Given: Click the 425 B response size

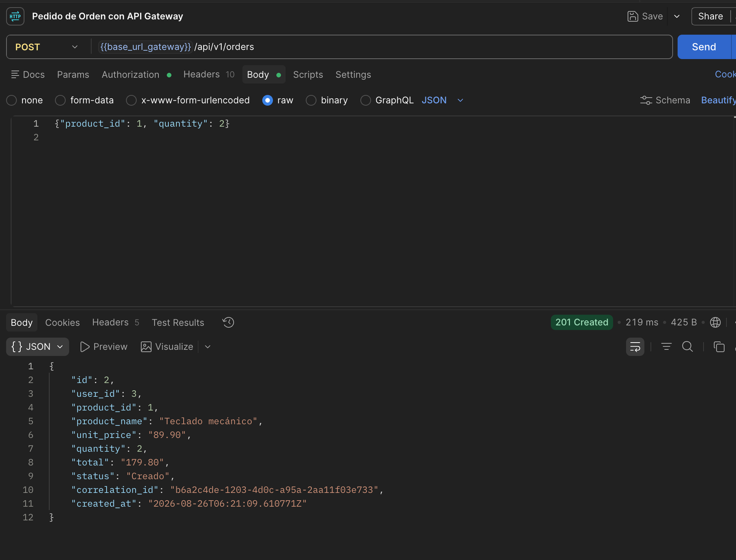Looking at the screenshot, I should coord(684,322).
